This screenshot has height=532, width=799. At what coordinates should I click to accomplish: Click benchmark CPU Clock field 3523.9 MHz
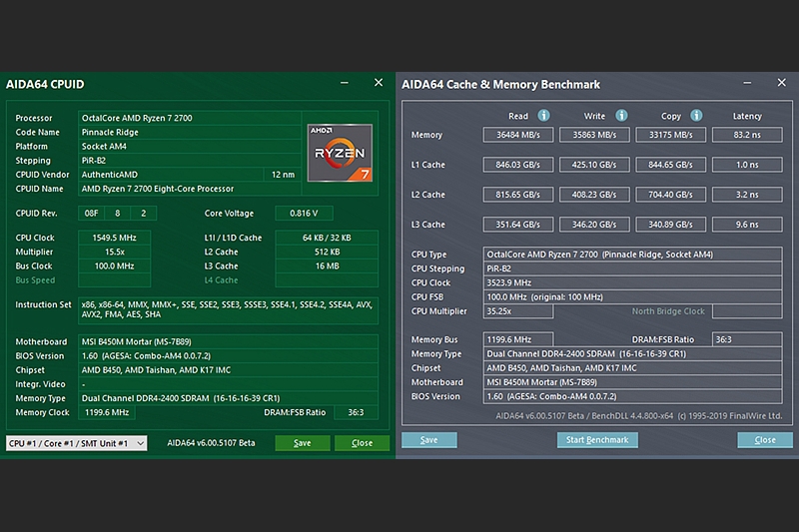[632, 282]
